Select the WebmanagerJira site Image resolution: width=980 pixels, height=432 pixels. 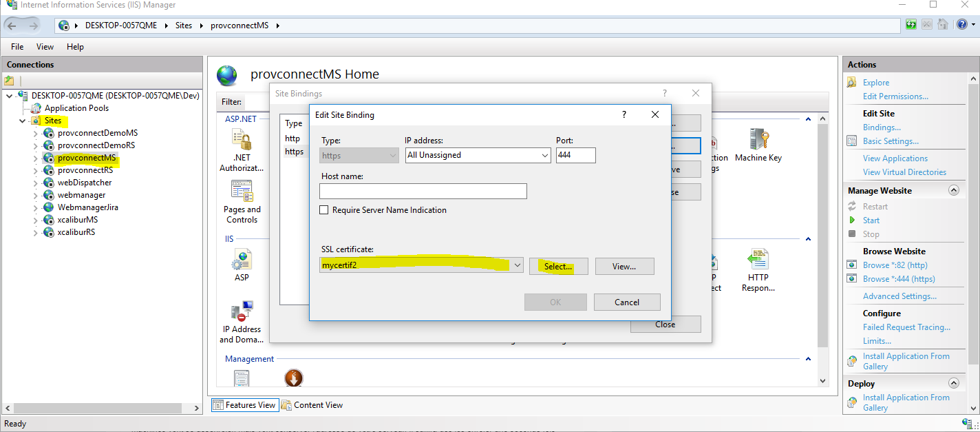pos(87,207)
